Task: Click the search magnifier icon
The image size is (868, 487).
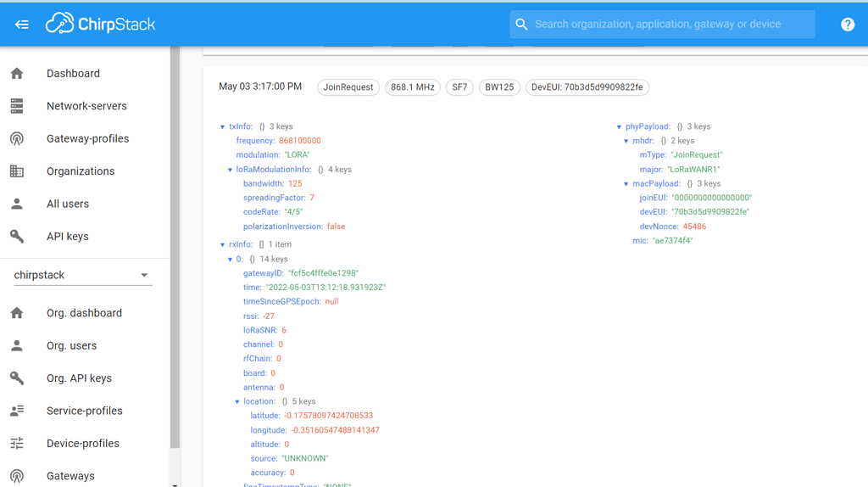Action: [521, 25]
